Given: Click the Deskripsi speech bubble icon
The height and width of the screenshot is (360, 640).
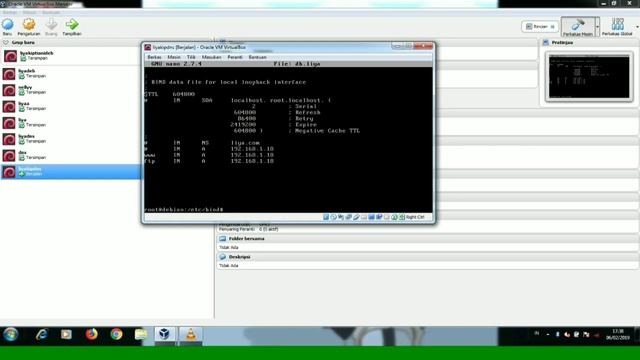Looking at the screenshot, I should pyautogui.click(x=222, y=257).
